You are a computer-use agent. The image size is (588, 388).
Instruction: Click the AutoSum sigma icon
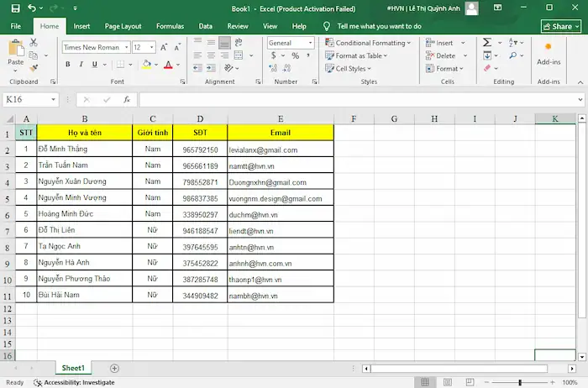click(x=486, y=43)
